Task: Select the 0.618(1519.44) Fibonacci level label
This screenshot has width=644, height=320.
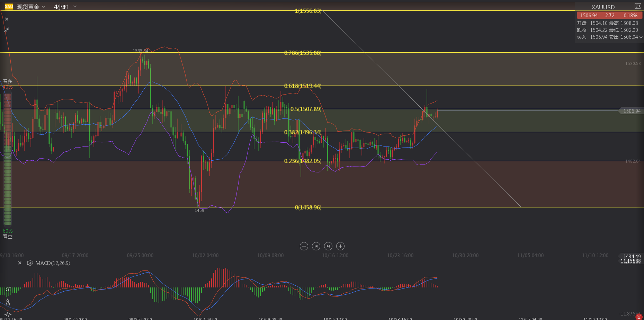Action: tap(303, 86)
